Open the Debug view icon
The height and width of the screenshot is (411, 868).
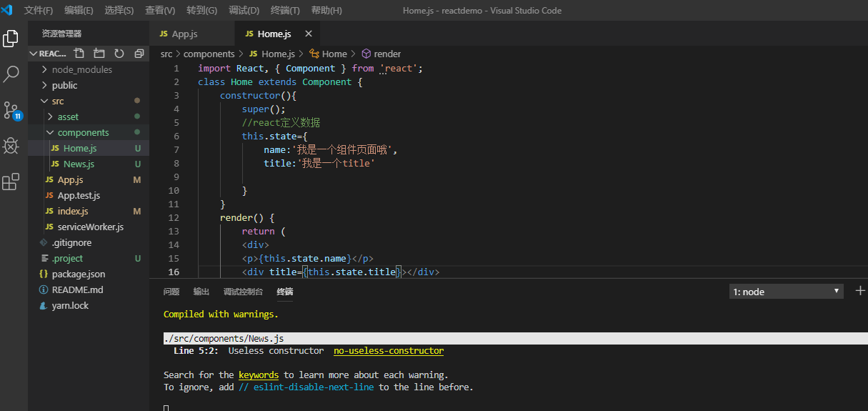coord(11,146)
